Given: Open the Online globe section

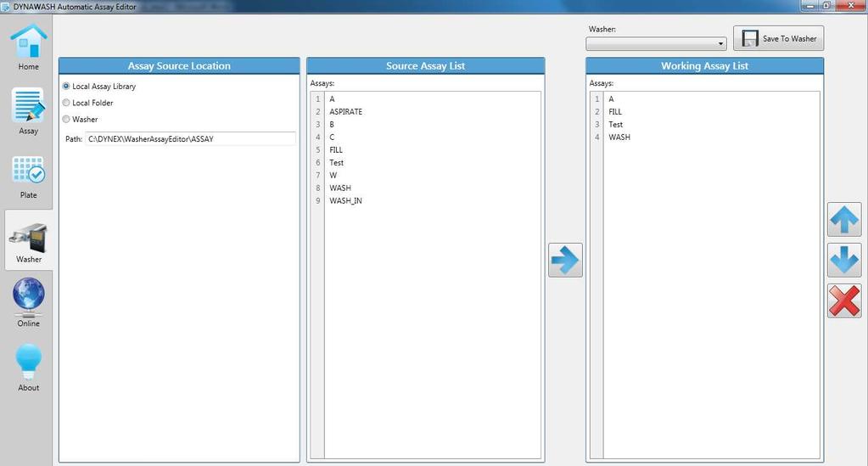Looking at the screenshot, I should tap(28, 302).
